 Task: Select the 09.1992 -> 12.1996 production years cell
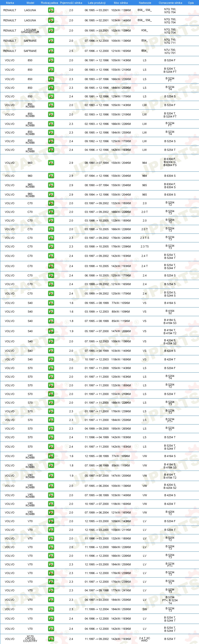click(97, 141)
